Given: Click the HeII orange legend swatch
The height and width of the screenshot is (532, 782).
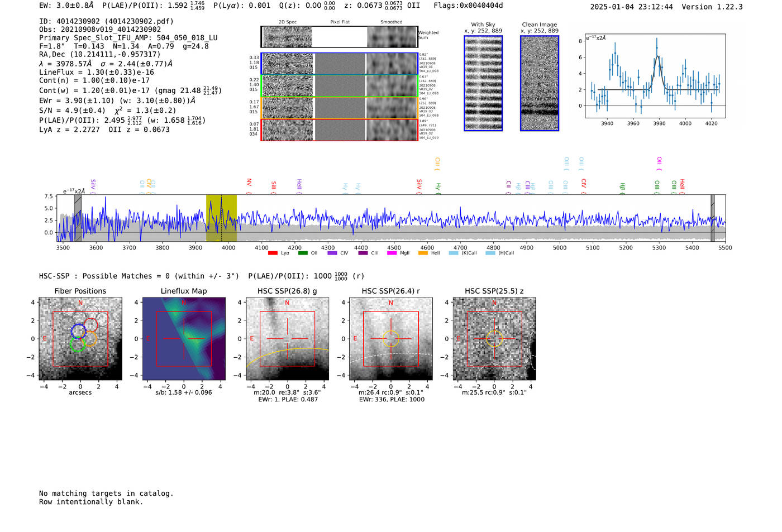Looking at the screenshot, I should (x=423, y=253).
